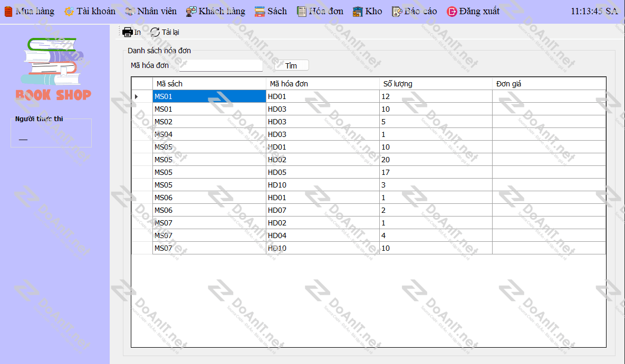Click the Kho warehouse icon
625x364 pixels.
coord(358,12)
